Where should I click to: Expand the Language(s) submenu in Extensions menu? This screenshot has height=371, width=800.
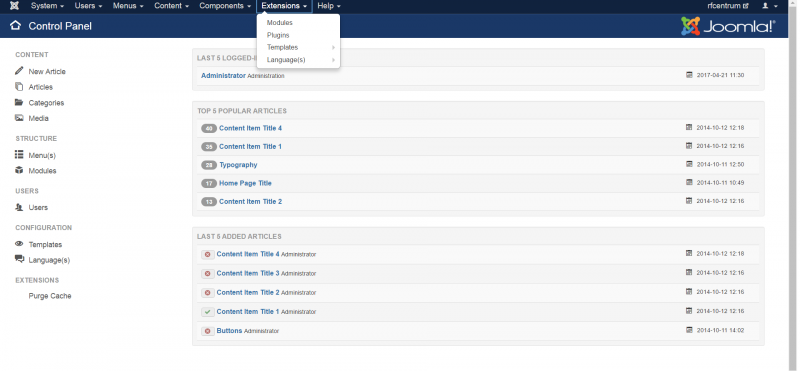pyautogui.click(x=298, y=60)
